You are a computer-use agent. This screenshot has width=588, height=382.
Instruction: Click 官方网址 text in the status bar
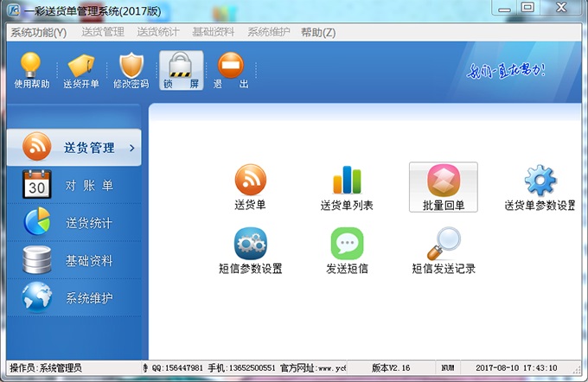pyautogui.click(x=297, y=368)
